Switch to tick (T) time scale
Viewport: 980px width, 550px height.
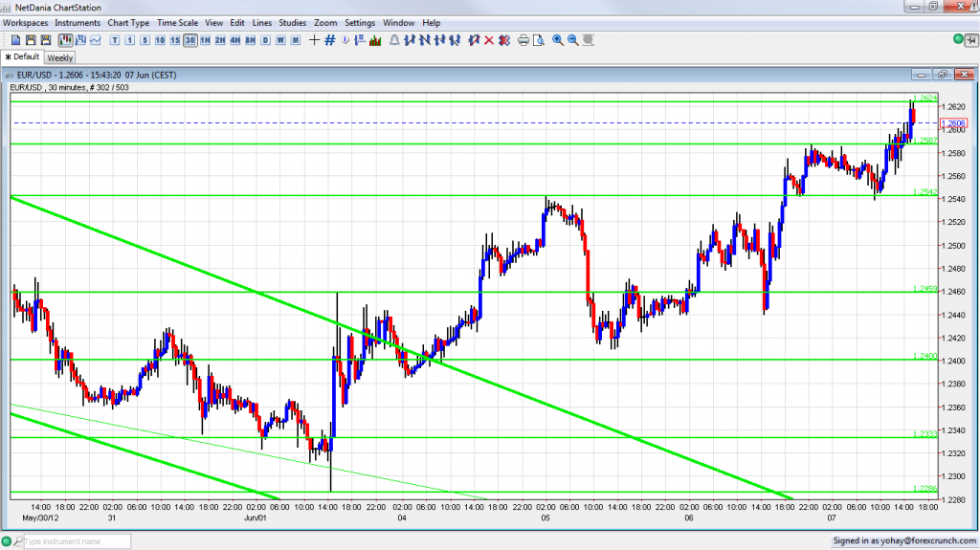(x=115, y=40)
